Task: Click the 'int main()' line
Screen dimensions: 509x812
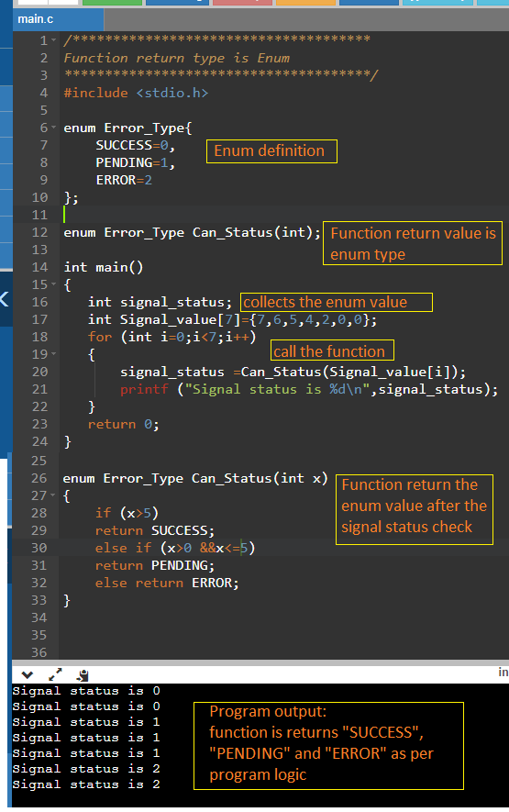Action: (104, 267)
